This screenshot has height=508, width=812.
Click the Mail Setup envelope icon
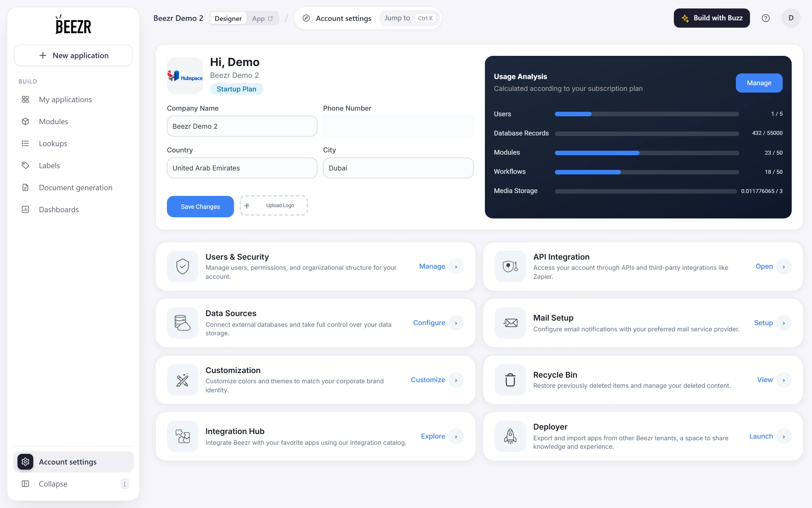510,323
